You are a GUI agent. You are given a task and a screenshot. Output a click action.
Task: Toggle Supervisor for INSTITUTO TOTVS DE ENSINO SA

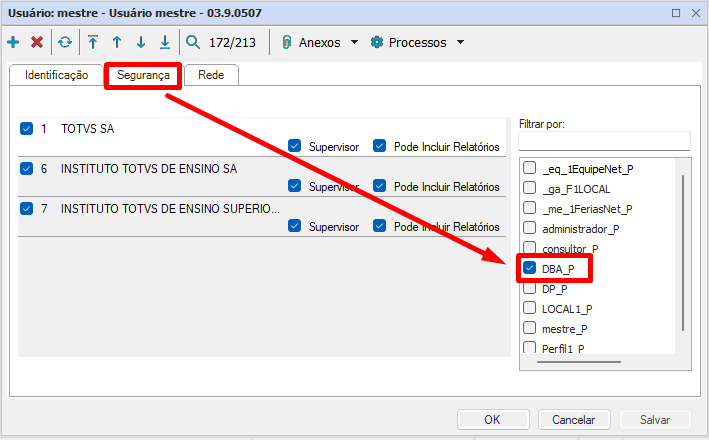[x=294, y=185]
